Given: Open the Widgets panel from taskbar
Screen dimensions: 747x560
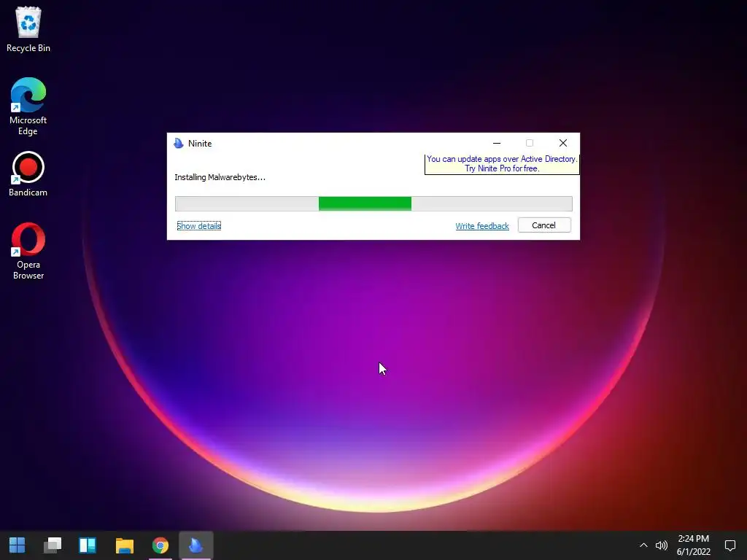Looking at the screenshot, I should [x=88, y=545].
